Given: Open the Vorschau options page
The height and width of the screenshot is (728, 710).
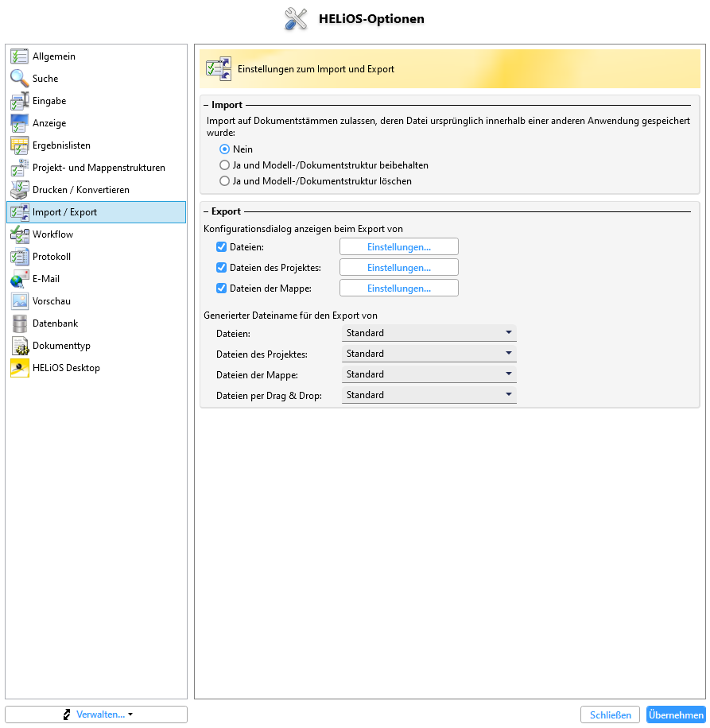Looking at the screenshot, I should [x=96, y=301].
